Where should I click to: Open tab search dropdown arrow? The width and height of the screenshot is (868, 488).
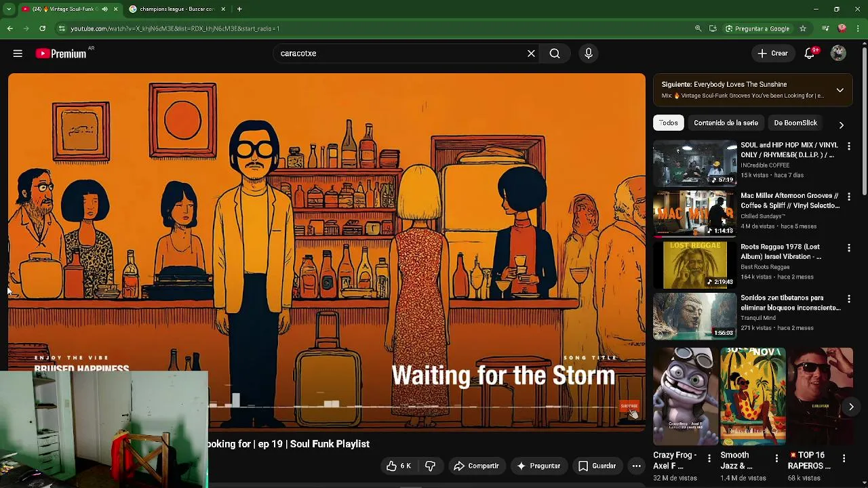[x=9, y=9]
